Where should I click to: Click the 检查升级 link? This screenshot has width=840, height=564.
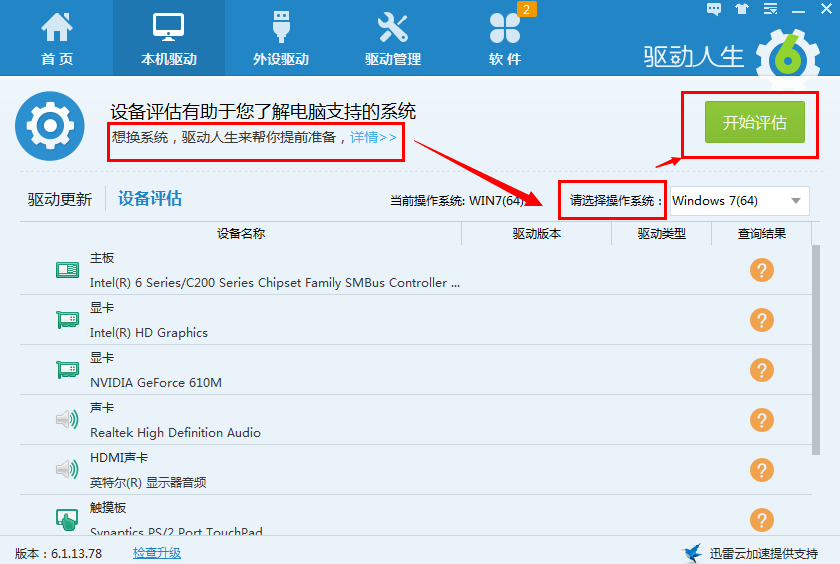(157, 553)
